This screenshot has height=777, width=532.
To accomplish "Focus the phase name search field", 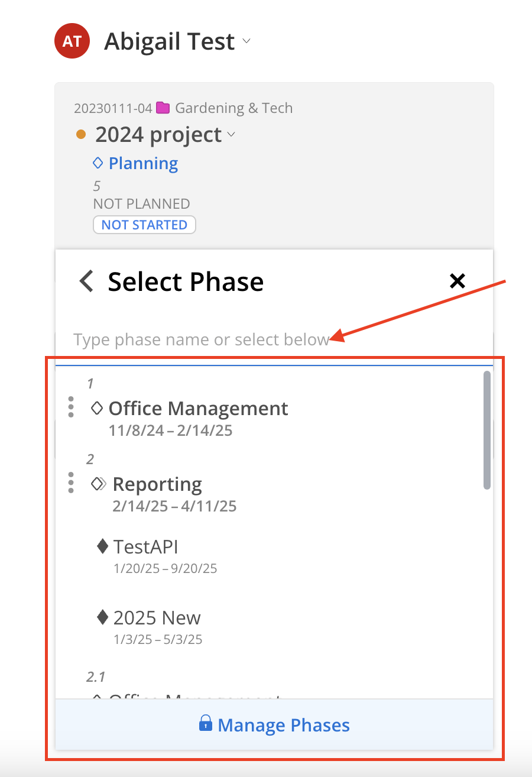I will pyautogui.click(x=274, y=340).
